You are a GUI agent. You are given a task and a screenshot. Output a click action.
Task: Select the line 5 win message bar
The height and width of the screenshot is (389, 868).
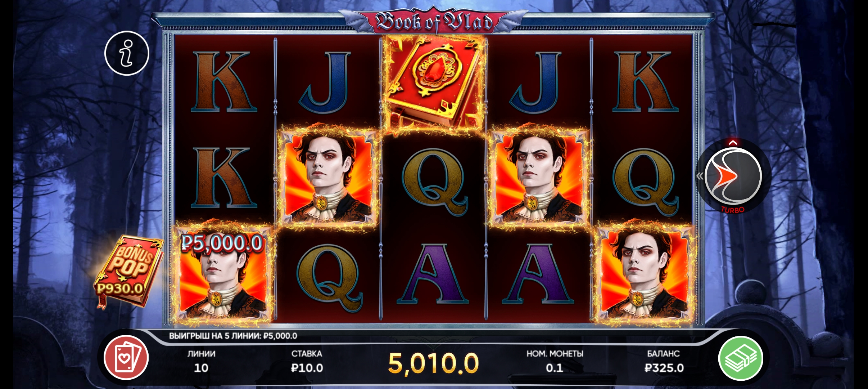pyautogui.click(x=233, y=336)
